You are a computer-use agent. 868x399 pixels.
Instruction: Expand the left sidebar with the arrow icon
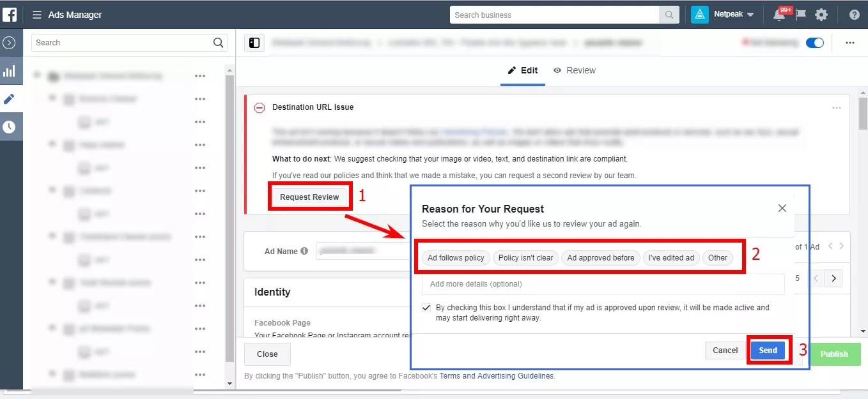(9, 43)
